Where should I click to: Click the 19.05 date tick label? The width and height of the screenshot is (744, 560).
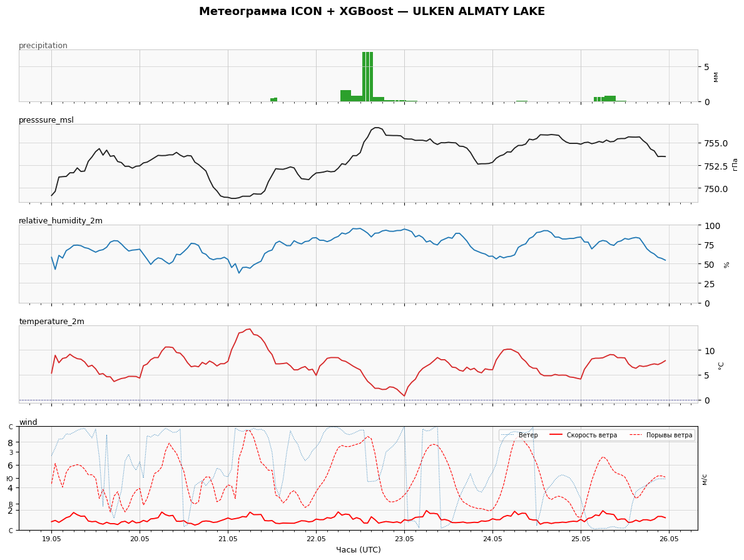(51, 539)
